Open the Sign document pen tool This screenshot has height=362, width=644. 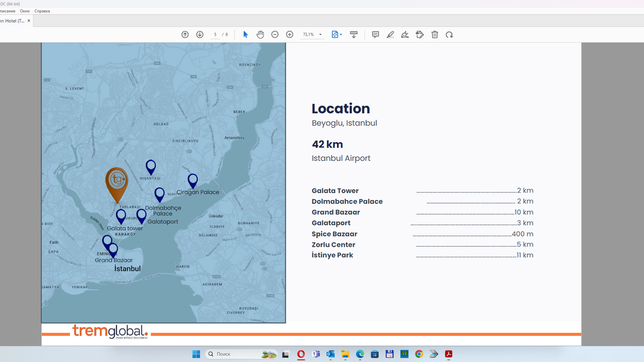pos(405,35)
